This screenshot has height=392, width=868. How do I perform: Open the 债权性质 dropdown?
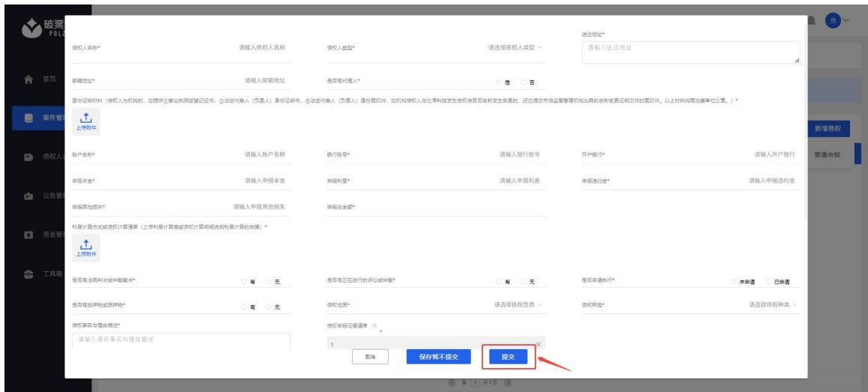(518, 304)
